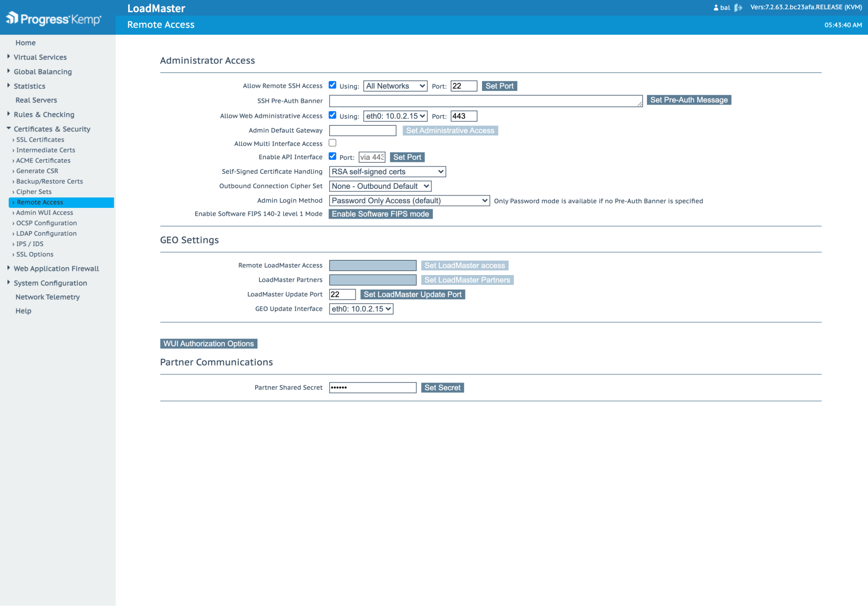Click Set LoadMaster Update Port button
868x608 pixels.
pos(412,295)
